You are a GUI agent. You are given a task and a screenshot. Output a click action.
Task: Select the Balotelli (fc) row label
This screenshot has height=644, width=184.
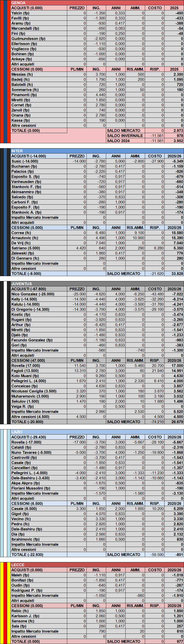tap(39, 85)
